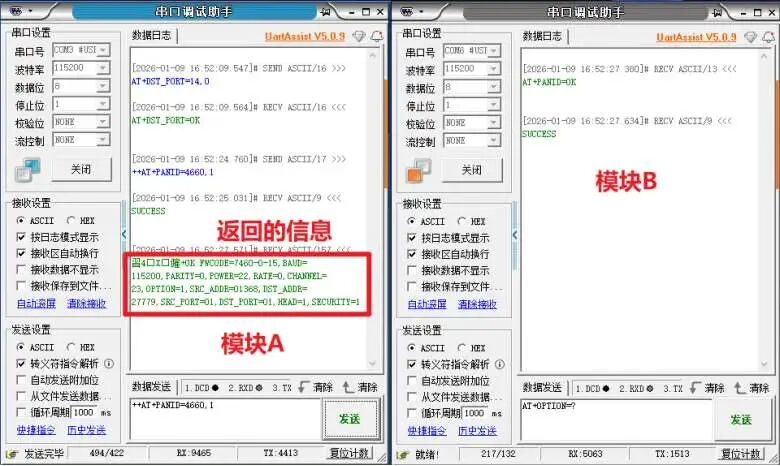
Task: Click the diamond icon in right window header
Action: click(x=750, y=37)
